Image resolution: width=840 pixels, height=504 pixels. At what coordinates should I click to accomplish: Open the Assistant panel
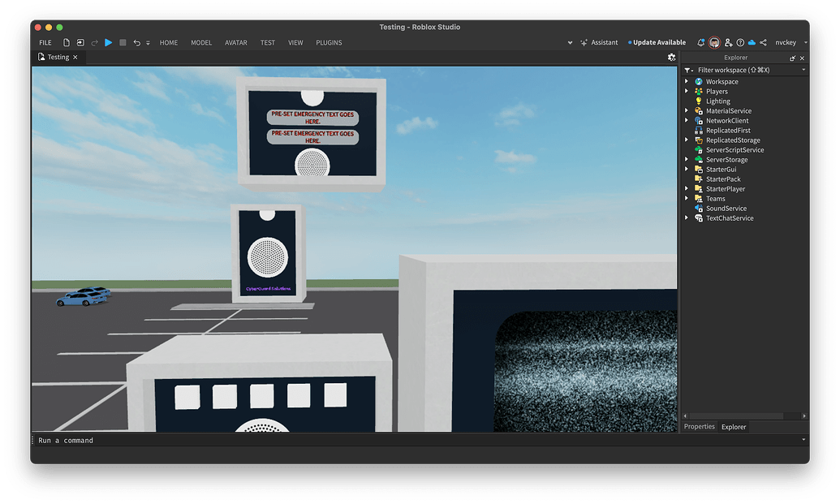599,42
